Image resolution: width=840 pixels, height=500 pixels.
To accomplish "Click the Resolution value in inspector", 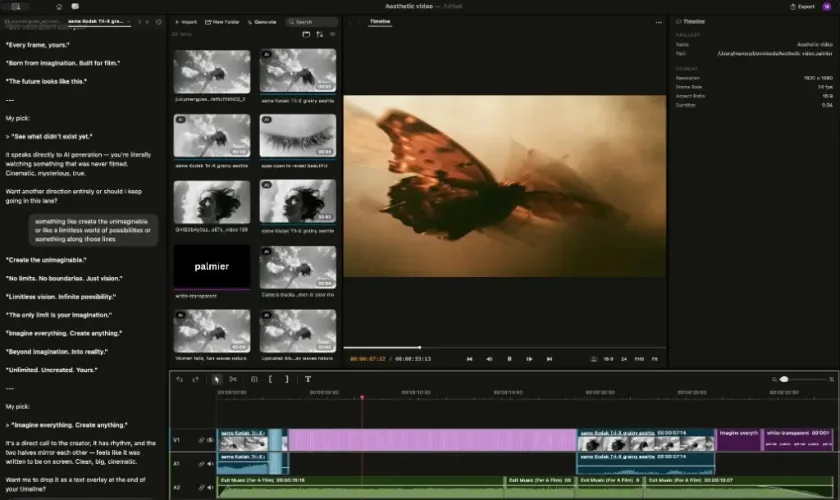I will (x=818, y=78).
